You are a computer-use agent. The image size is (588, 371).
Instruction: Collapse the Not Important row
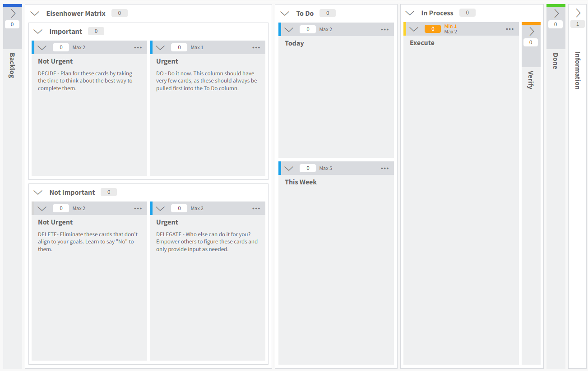pos(38,192)
